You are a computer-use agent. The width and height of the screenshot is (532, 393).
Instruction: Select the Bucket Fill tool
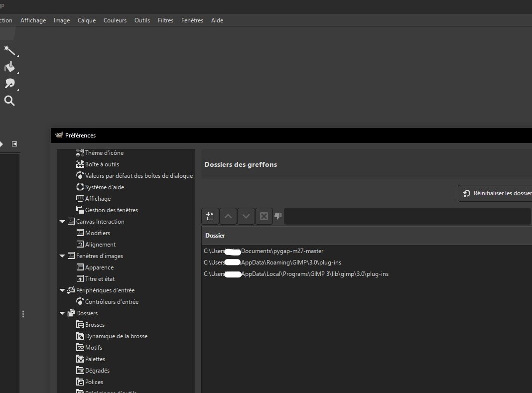coord(9,67)
